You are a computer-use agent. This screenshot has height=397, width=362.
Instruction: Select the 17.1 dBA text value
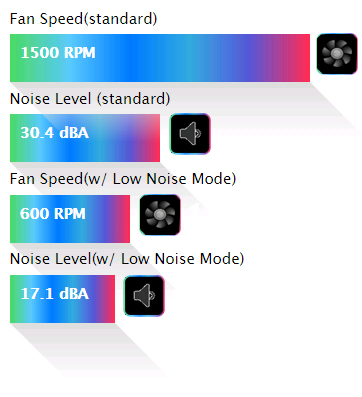[55, 294]
